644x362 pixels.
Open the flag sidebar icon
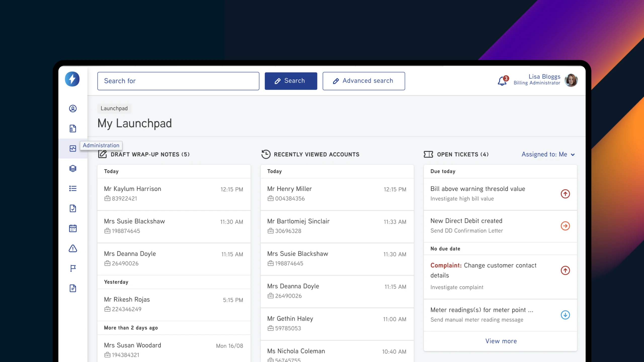point(73,268)
